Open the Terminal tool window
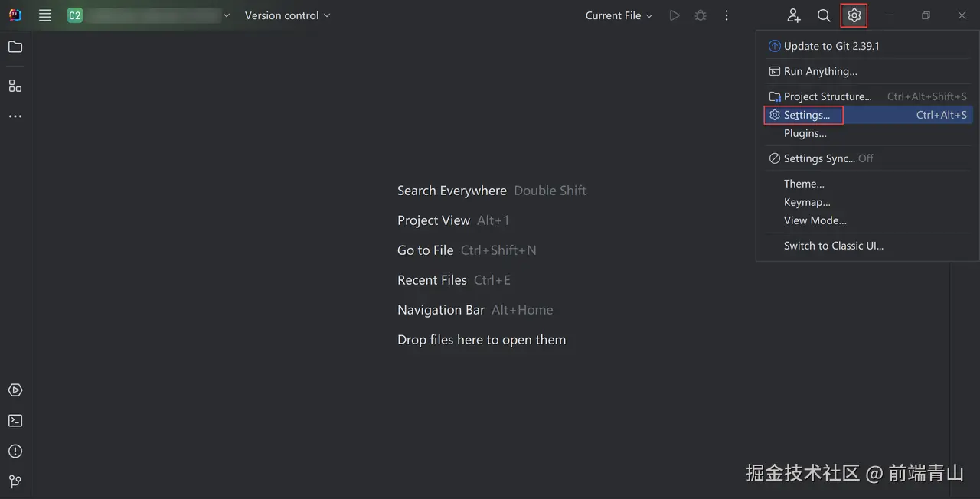This screenshot has width=980, height=499. (x=15, y=420)
